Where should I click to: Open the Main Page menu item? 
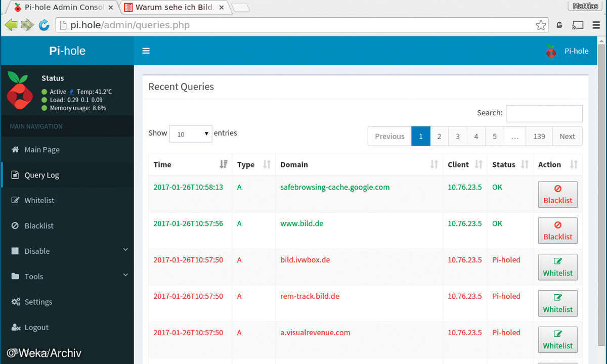[x=67, y=150]
